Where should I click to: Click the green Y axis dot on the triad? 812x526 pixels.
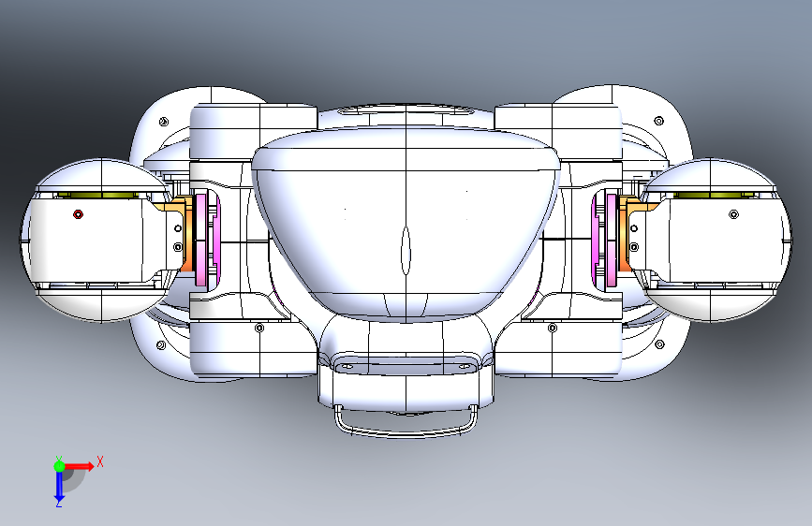click(x=59, y=466)
